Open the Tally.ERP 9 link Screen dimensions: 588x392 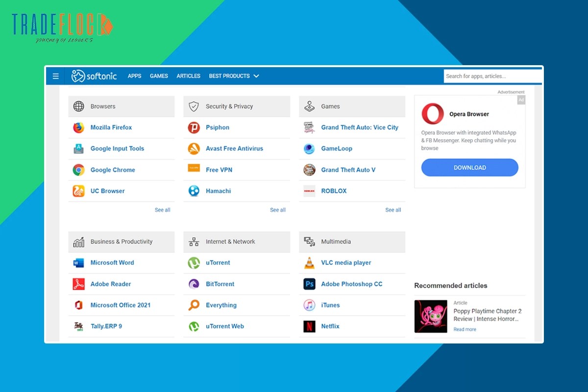click(106, 326)
